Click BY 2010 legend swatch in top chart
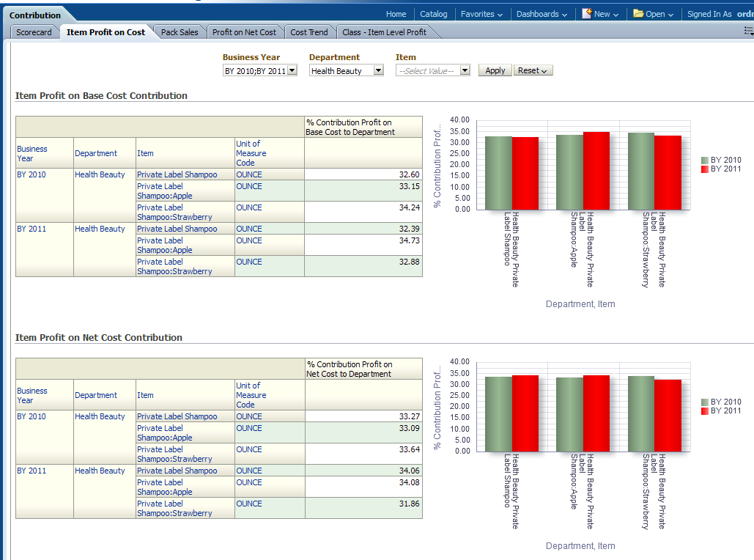Image resolution: width=754 pixels, height=560 pixels. pos(705,161)
